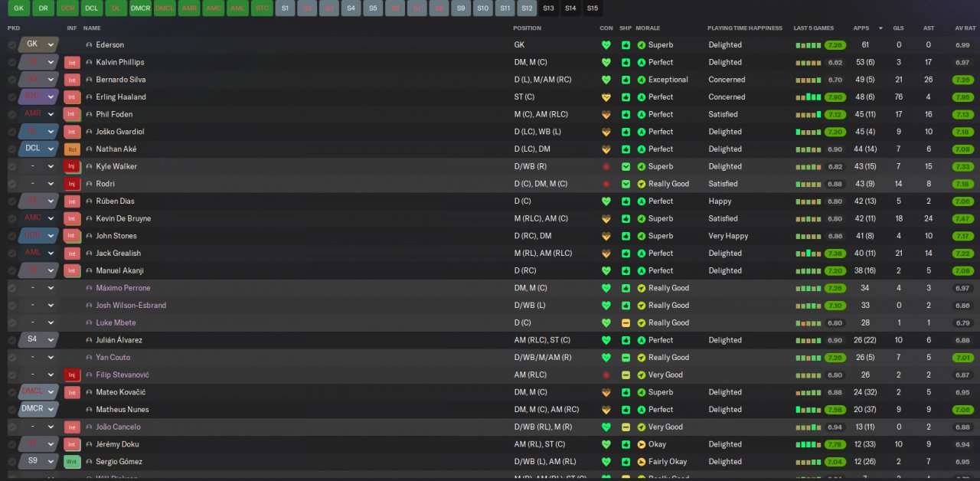Click Luke Mbete's yellow sharpness icon

pos(626,322)
